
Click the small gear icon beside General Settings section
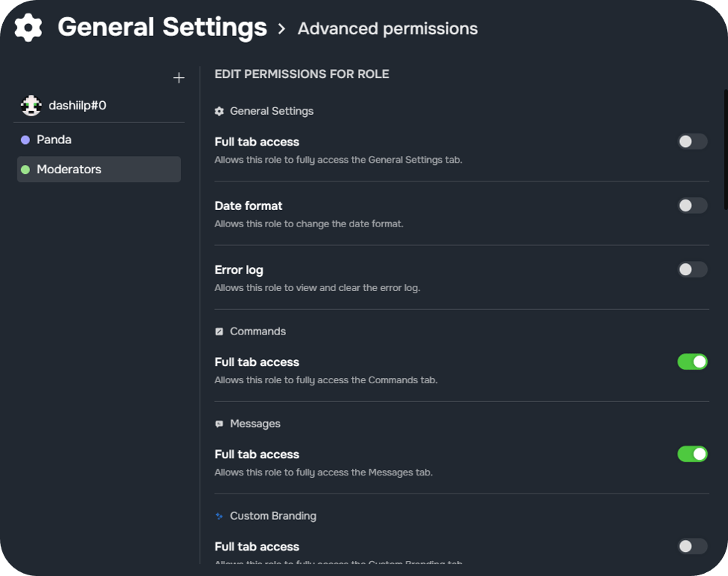coord(219,111)
